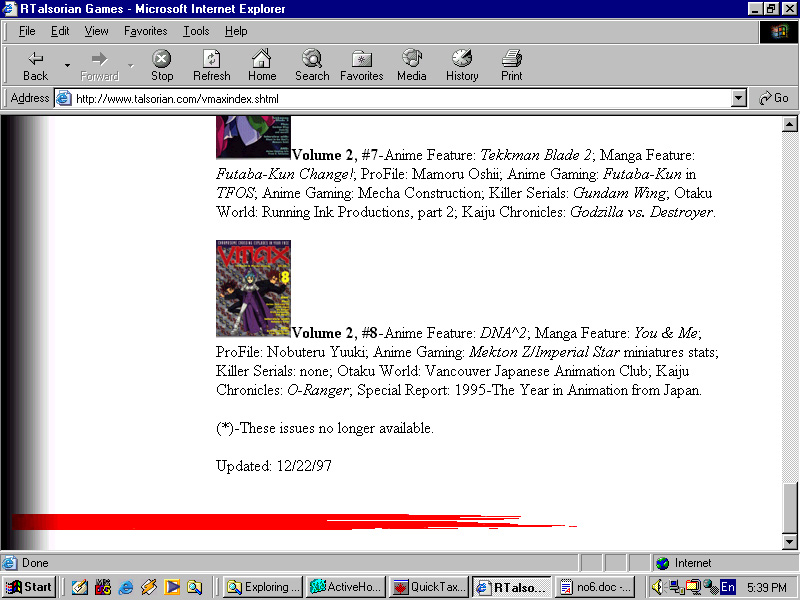The image size is (800, 600).
Task: Switch to the no6.doc taskbar window
Action: pos(595,587)
